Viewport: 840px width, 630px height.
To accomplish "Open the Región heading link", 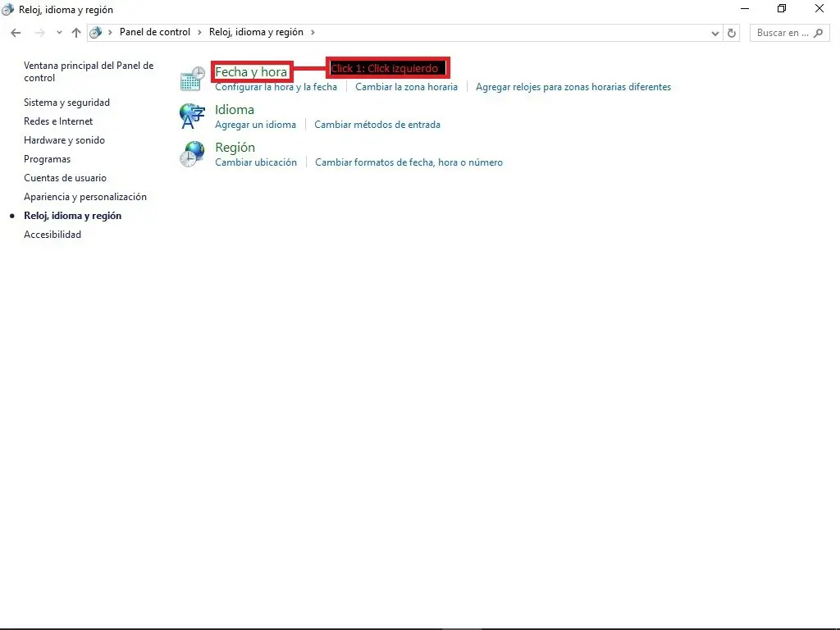I will click(x=235, y=148).
